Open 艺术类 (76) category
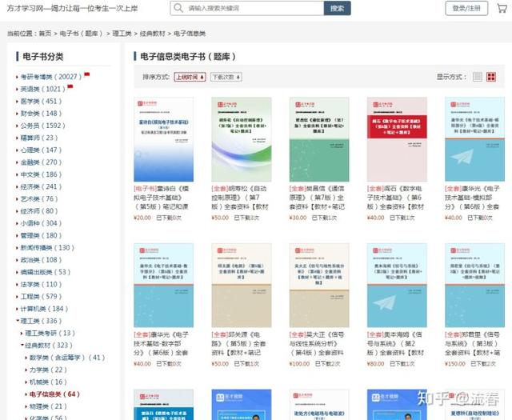This screenshot has height=420, width=512. pyautogui.click(x=39, y=198)
